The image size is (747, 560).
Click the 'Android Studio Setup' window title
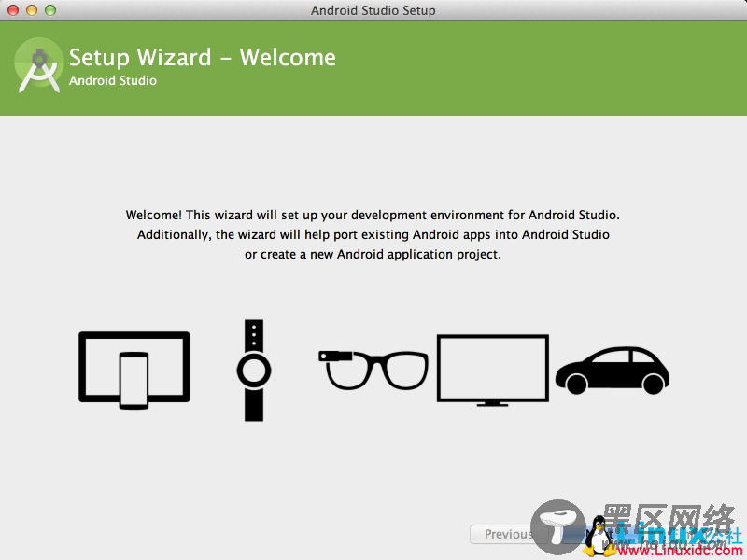click(373, 10)
